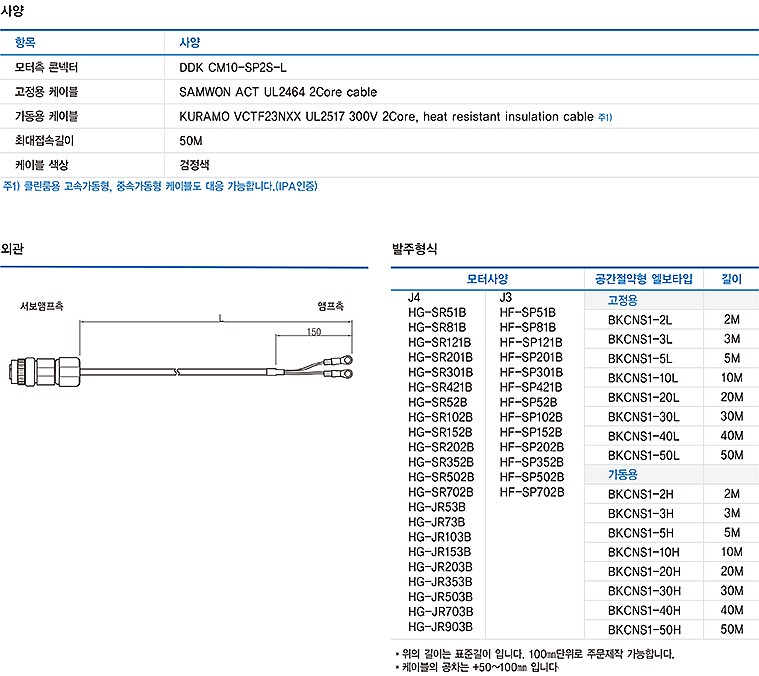This screenshot has height=676, width=759.
Task: Select motor model HG-JR153B
Action: (x=440, y=552)
